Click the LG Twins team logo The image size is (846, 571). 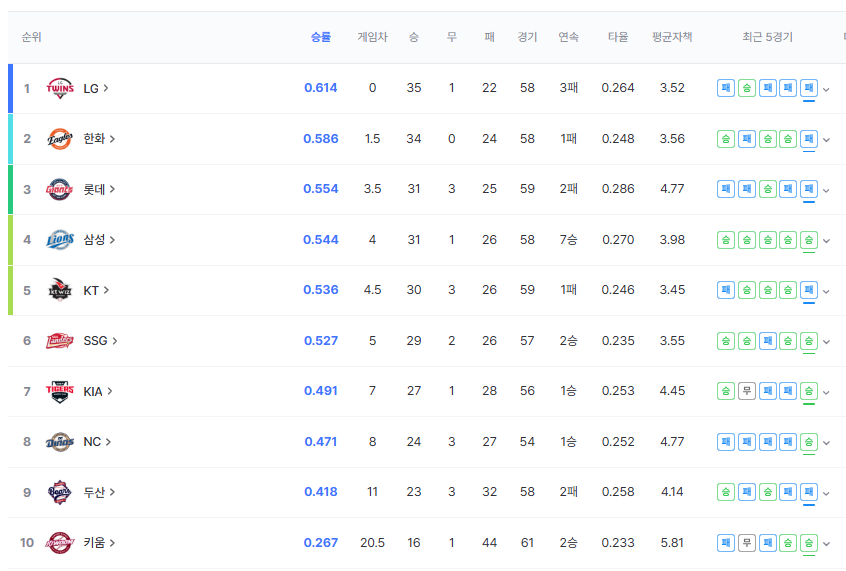pos(60,88)
